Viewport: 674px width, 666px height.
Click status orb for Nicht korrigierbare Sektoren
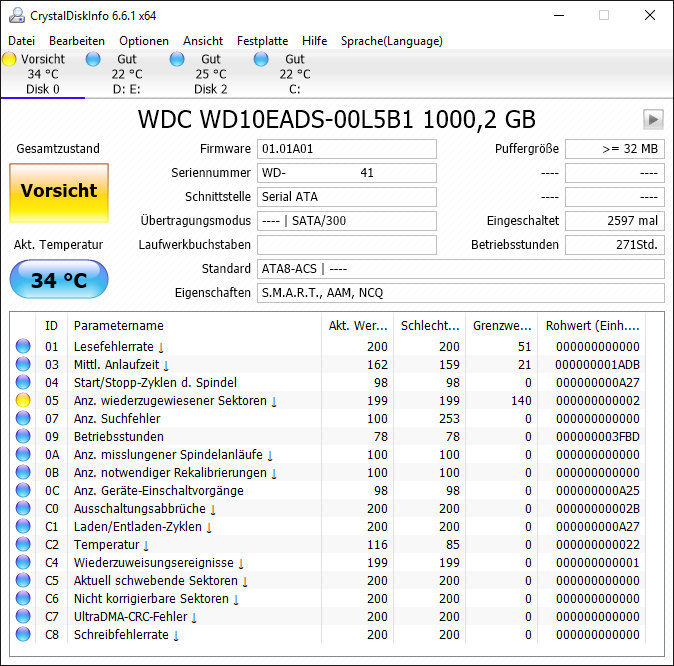tap(23, 598)
